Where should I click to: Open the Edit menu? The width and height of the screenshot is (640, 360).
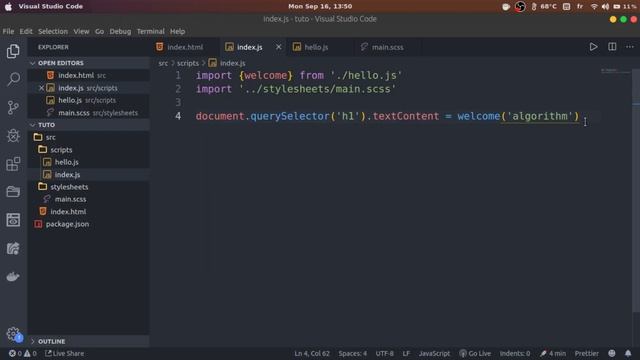[x=26, y=31]
